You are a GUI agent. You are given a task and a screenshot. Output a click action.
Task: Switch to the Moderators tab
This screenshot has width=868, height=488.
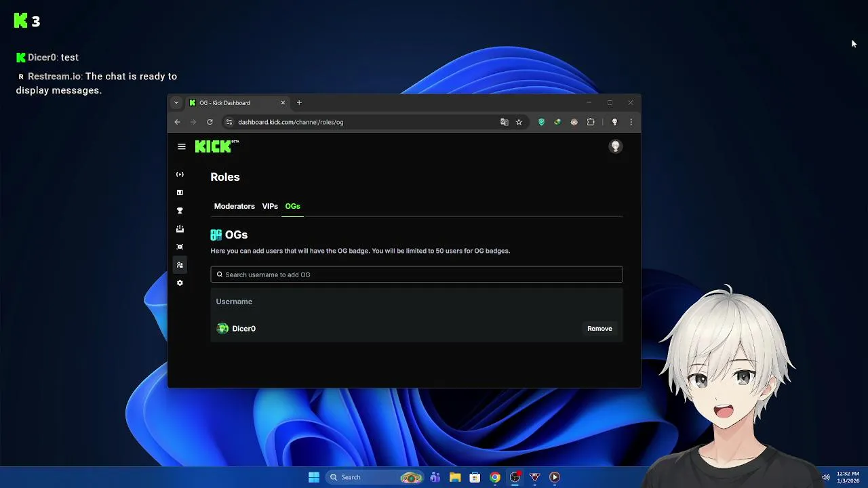235,206
